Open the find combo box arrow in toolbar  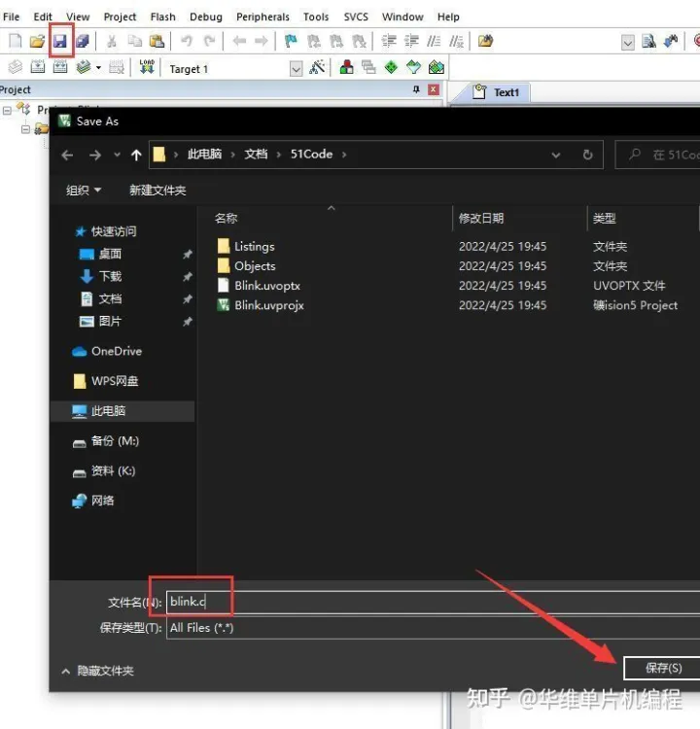627,43
